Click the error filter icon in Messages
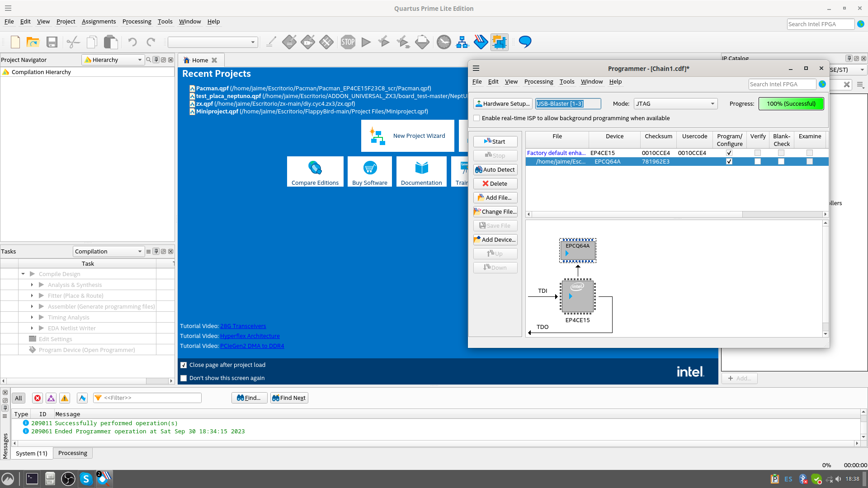The image size is (868, 488). coord(38,398)
